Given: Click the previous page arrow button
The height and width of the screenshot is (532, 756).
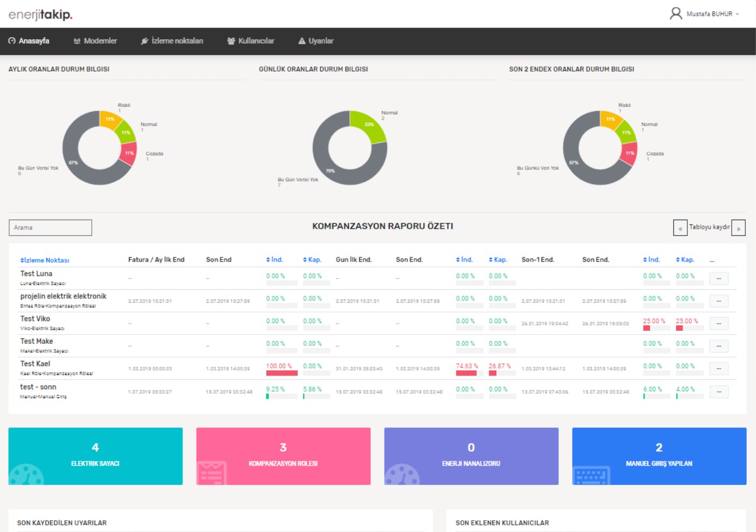Looking at the screenshot, I should [x=680, y=228].
